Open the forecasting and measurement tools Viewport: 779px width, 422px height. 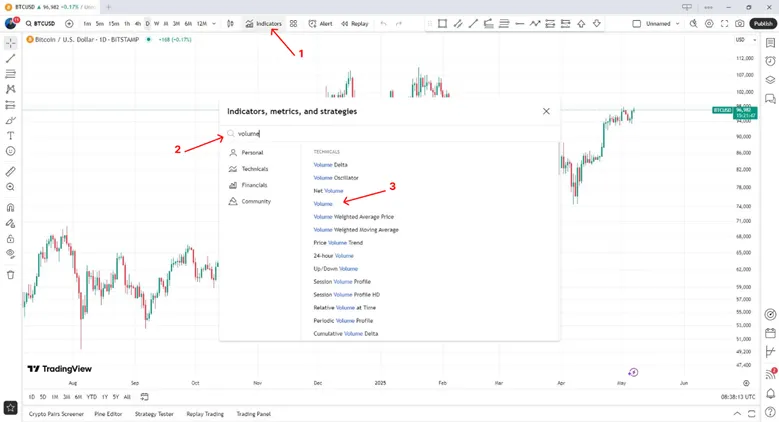click(x=10, y=105)
